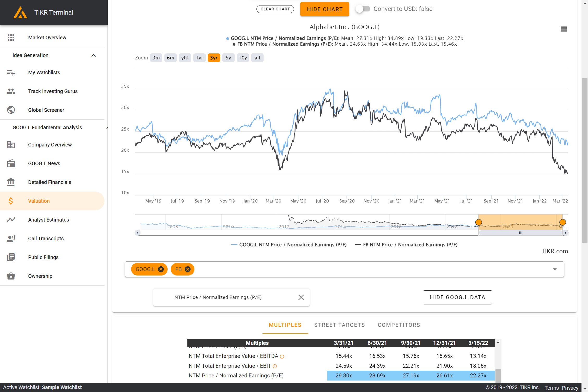Set chart zoom to 10y

[243, 58]
